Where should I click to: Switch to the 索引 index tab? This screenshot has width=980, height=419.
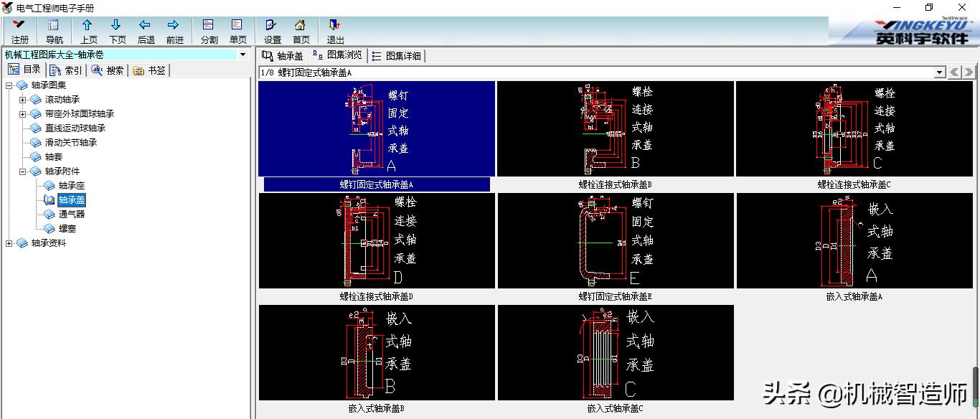66,70
